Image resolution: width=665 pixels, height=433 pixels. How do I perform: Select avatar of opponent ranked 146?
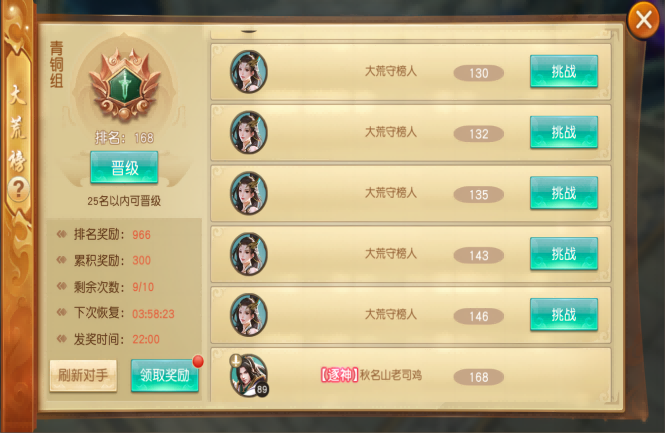pos(249,314)
